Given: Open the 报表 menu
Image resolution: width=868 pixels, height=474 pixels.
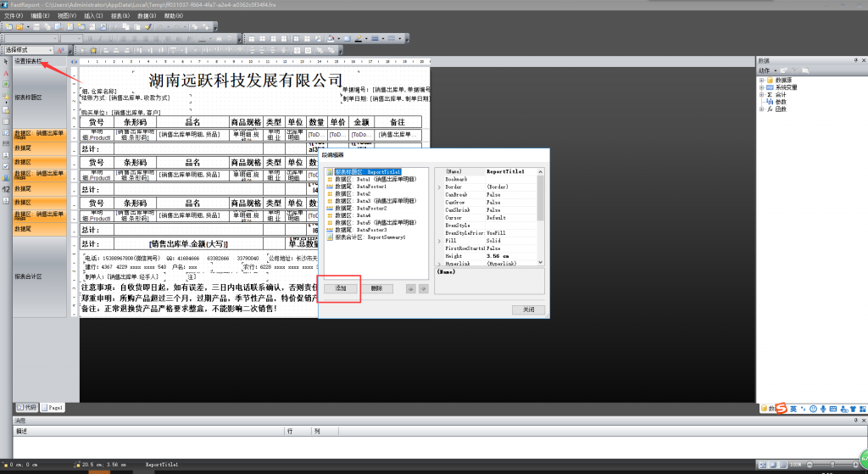Looking at the screenshot, I should tap(120, 16).
